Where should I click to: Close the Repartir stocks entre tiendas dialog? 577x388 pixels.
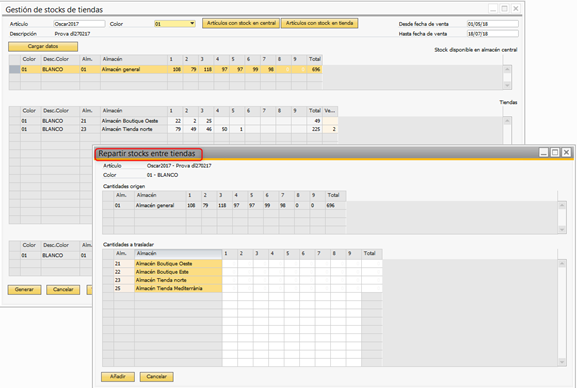click(566, 152)
